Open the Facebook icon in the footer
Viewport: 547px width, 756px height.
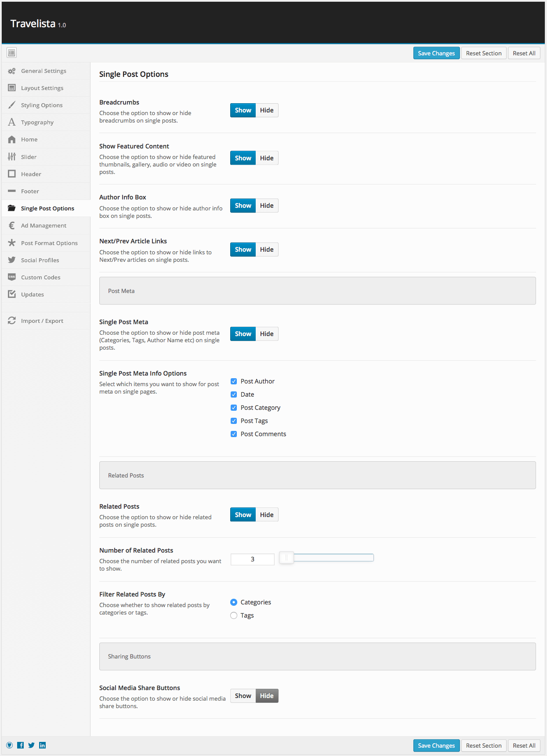coord(21,745)
